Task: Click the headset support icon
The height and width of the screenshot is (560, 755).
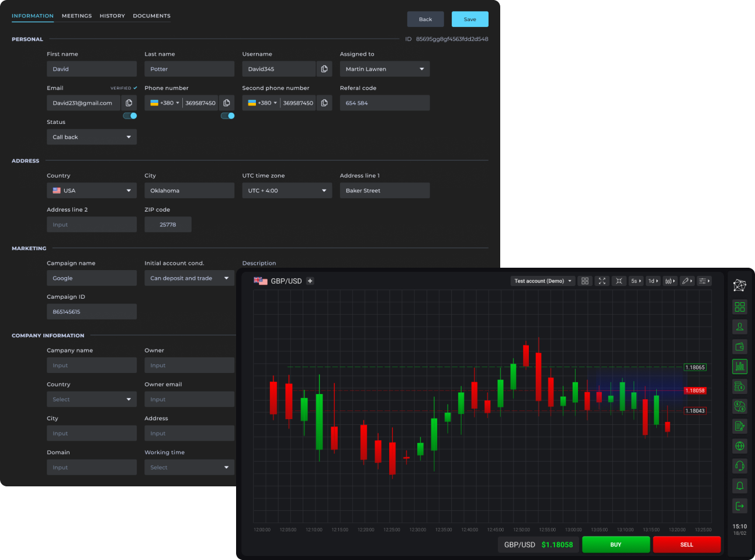Action: pyautogui.click(x=739, y=466)
